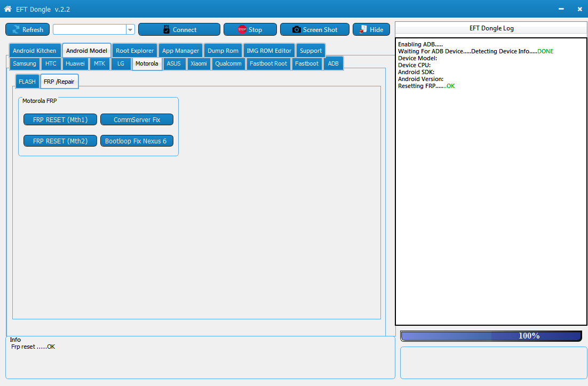Screen dimensions: 588x386
Task: Open the Root Explorer tab
Action: coord(134,51)
